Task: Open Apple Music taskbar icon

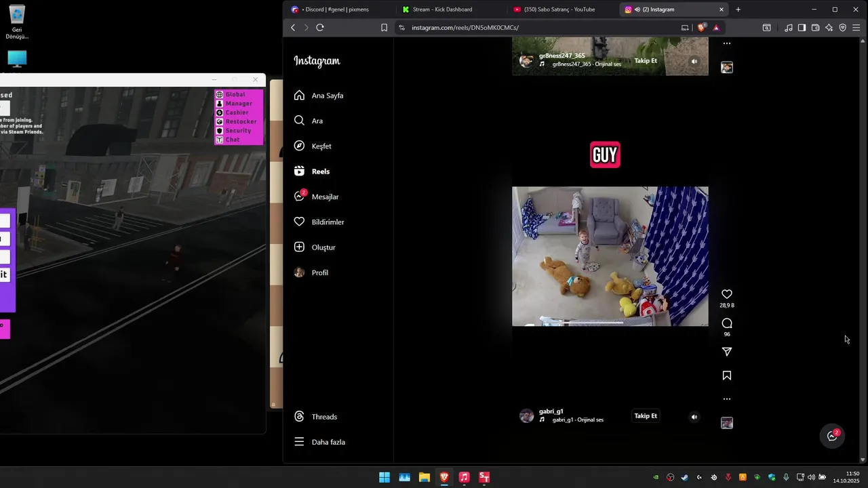Action: 464,477
